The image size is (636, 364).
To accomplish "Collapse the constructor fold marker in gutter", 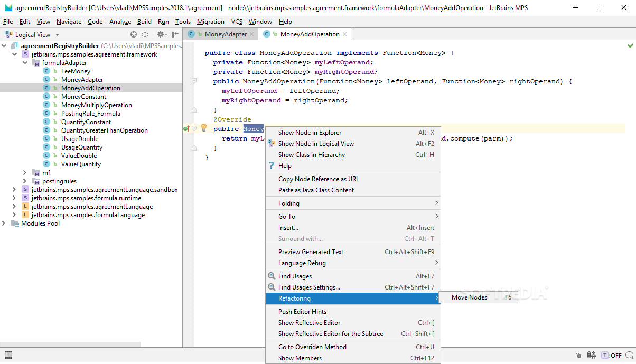I will pyautogui.click(x=194, y=81).
